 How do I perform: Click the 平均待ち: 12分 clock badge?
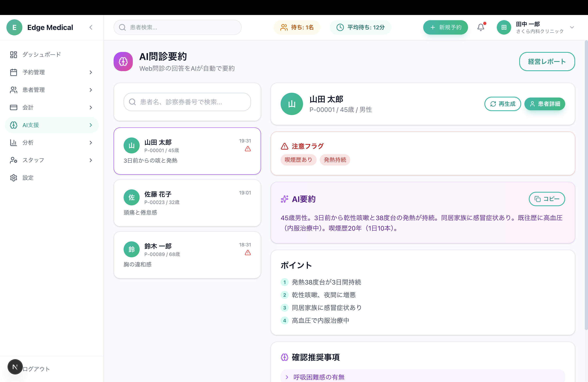pyautogui.click(x=360, y=27)
